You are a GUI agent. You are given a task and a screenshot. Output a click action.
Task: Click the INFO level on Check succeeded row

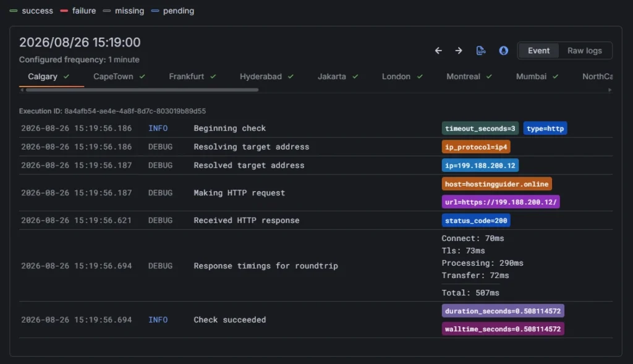[158, 320]
